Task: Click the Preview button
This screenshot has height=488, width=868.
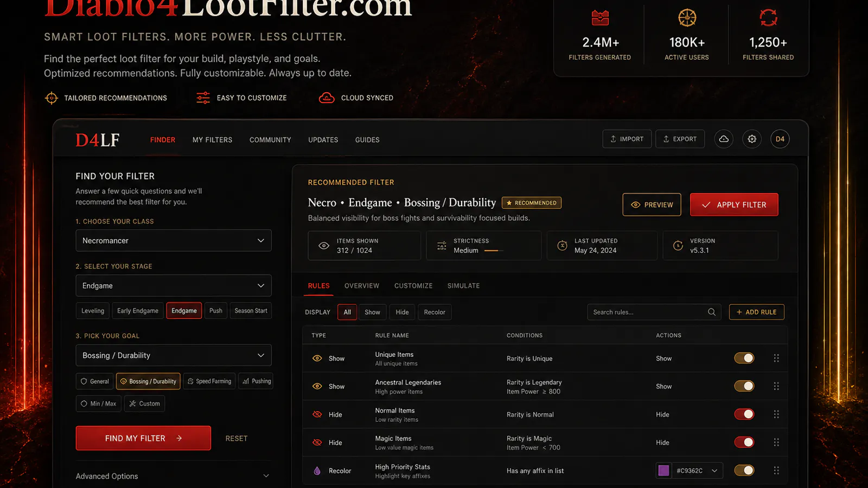Action: (x=652, y=205)
